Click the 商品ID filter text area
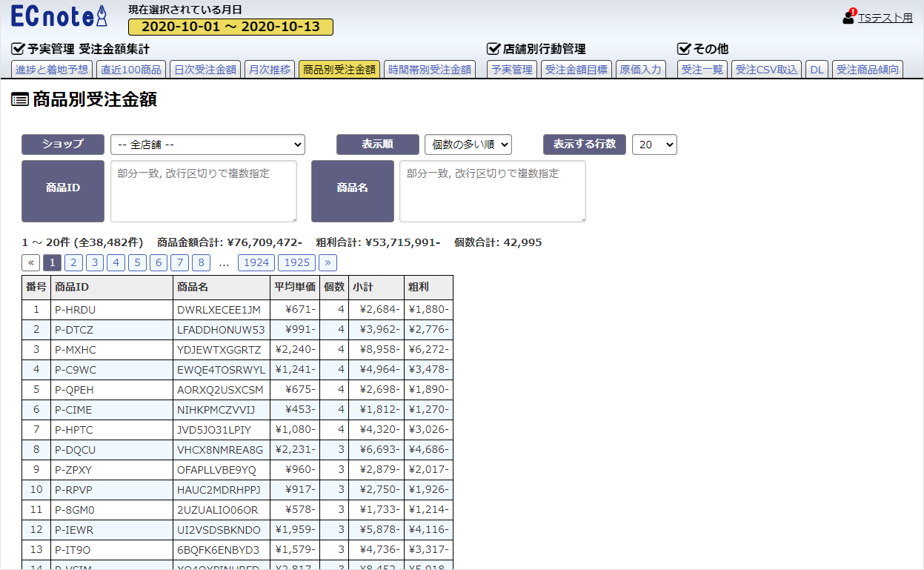Viewport: 924px width, 570px height. pyautogui.click(x=204, y=190)
